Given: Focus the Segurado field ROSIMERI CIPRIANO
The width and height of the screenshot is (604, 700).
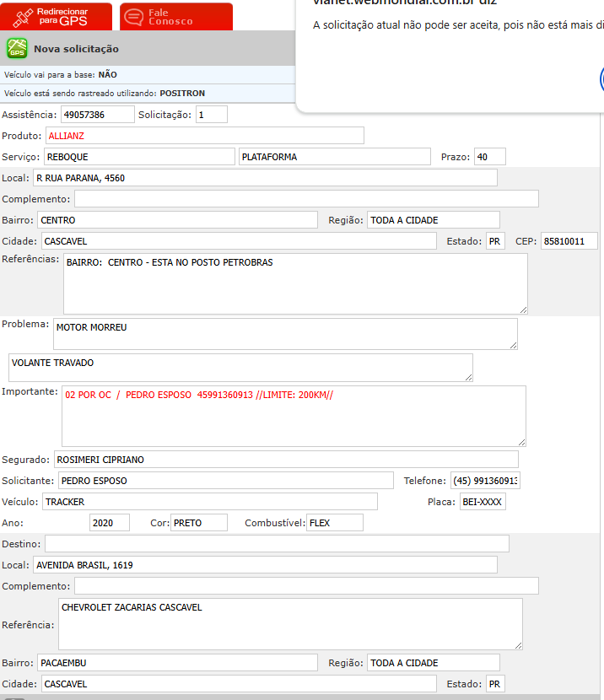Looking at the screenshot, I should coord(285,460).
